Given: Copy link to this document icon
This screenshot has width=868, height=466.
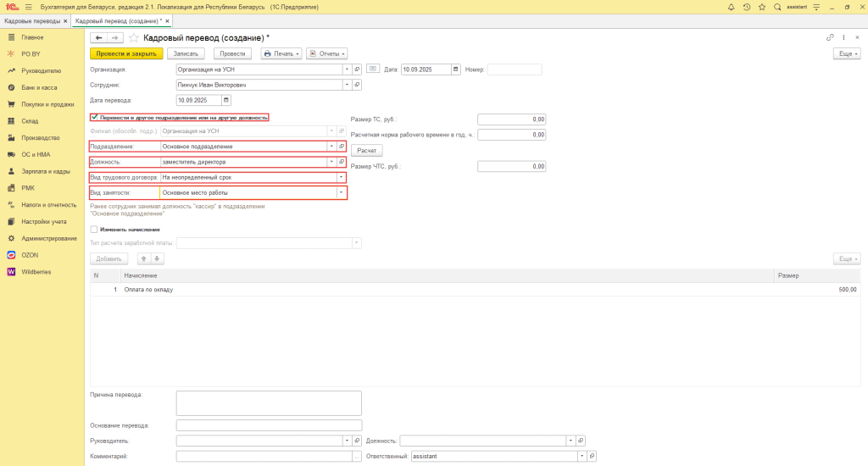Looking at the screenshot, I should [830, 37].
